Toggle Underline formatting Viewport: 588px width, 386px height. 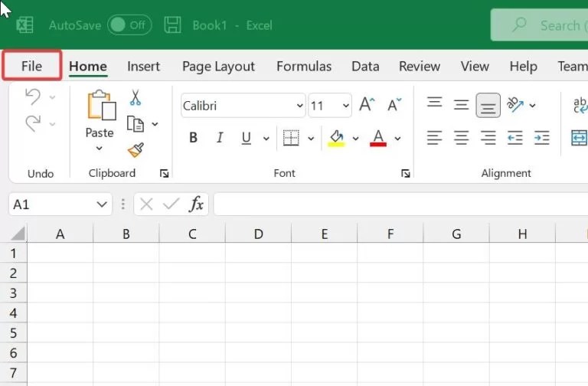point(247,138)
